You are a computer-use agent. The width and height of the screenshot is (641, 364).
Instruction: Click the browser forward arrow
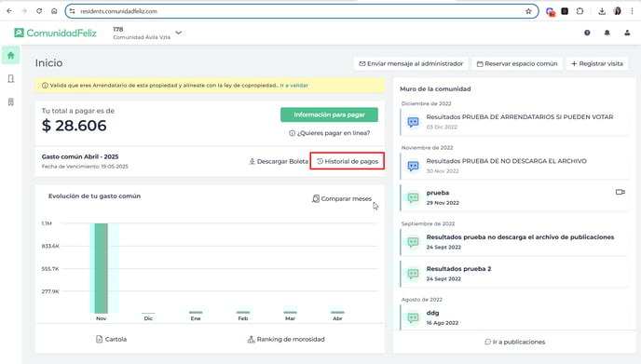point(24,11)
